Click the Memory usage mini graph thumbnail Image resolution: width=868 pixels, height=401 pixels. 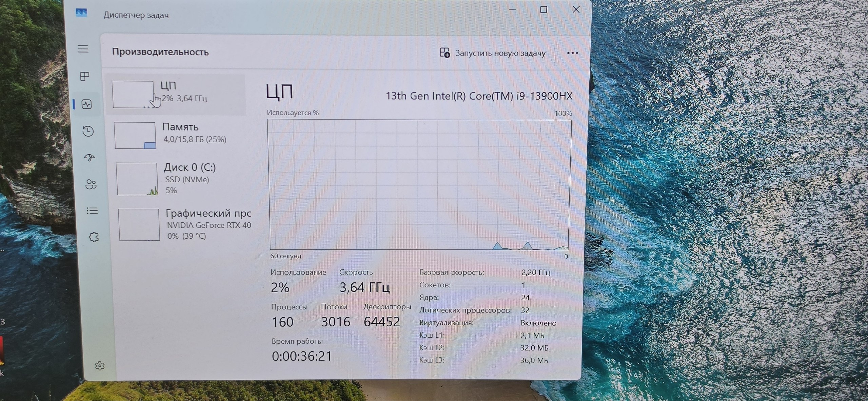[x=135, y=135]
